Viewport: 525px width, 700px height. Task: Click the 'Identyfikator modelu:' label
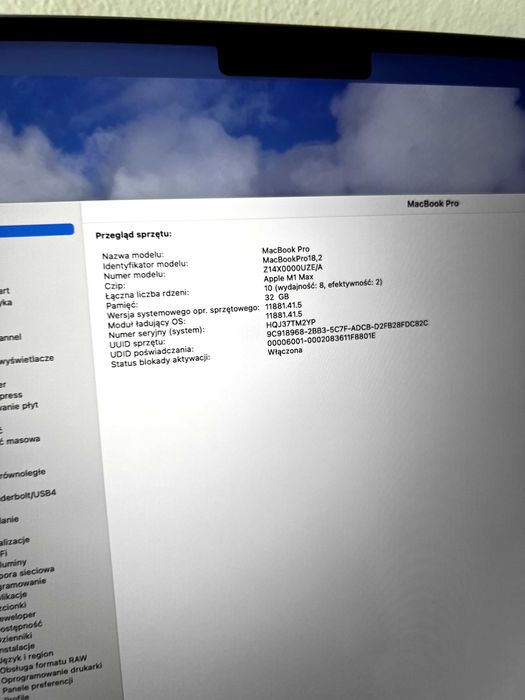[146, 265]
